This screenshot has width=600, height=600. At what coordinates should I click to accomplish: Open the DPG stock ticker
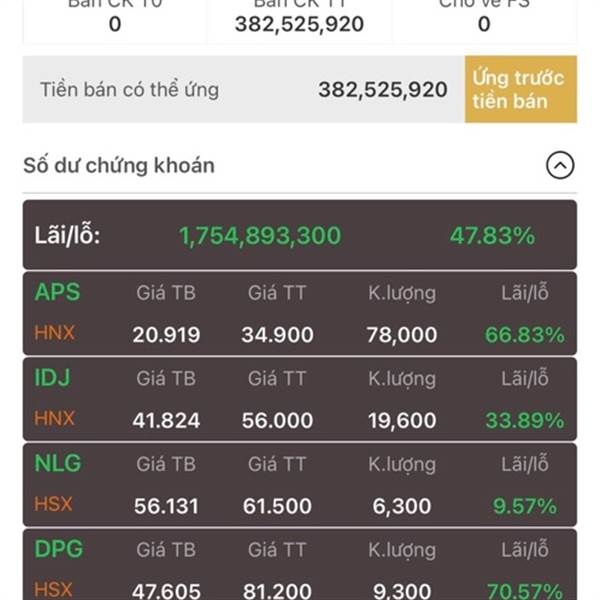pyautogui.click(x=59, y=549)
